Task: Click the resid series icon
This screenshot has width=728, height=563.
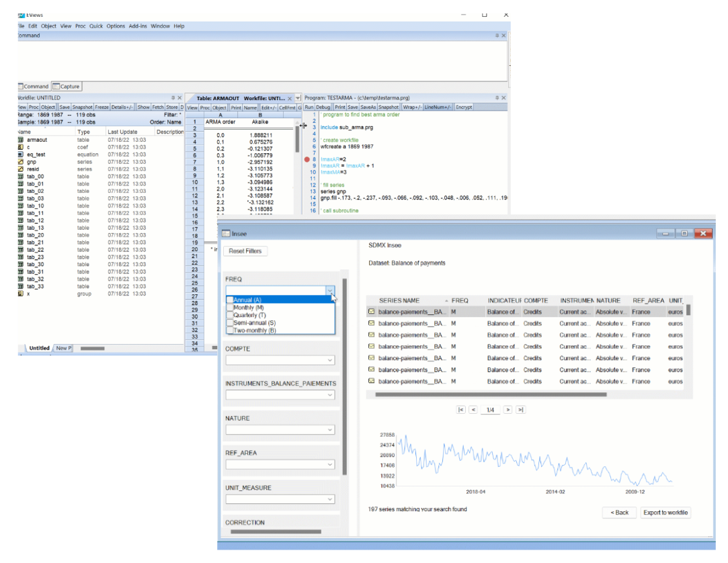Action: (20, 169)
